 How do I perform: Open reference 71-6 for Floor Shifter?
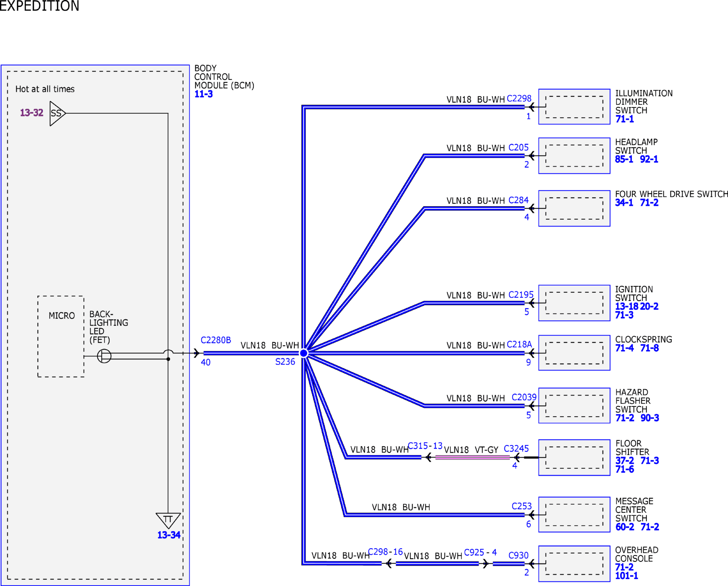625,469
